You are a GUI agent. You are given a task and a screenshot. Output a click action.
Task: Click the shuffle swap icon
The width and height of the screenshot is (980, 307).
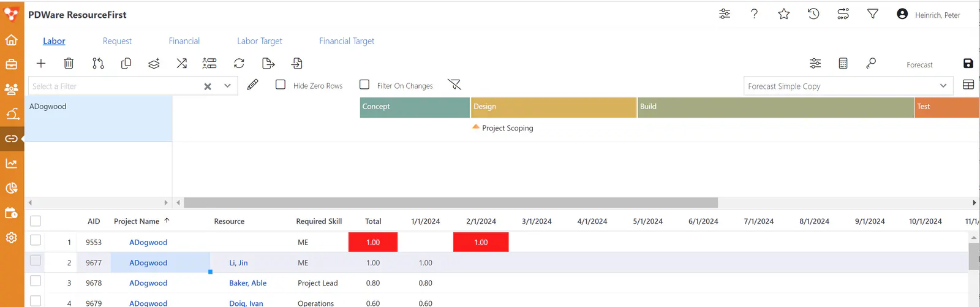click(182, 63)
